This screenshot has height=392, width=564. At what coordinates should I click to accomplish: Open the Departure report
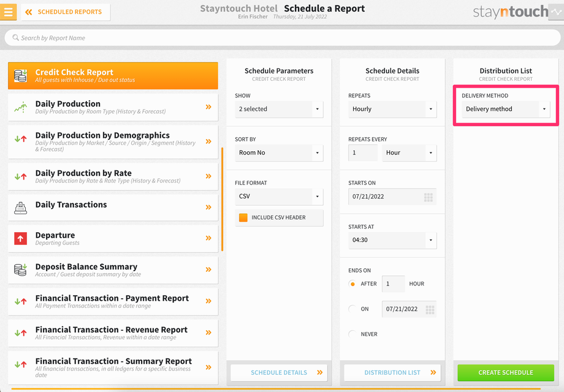113,239
